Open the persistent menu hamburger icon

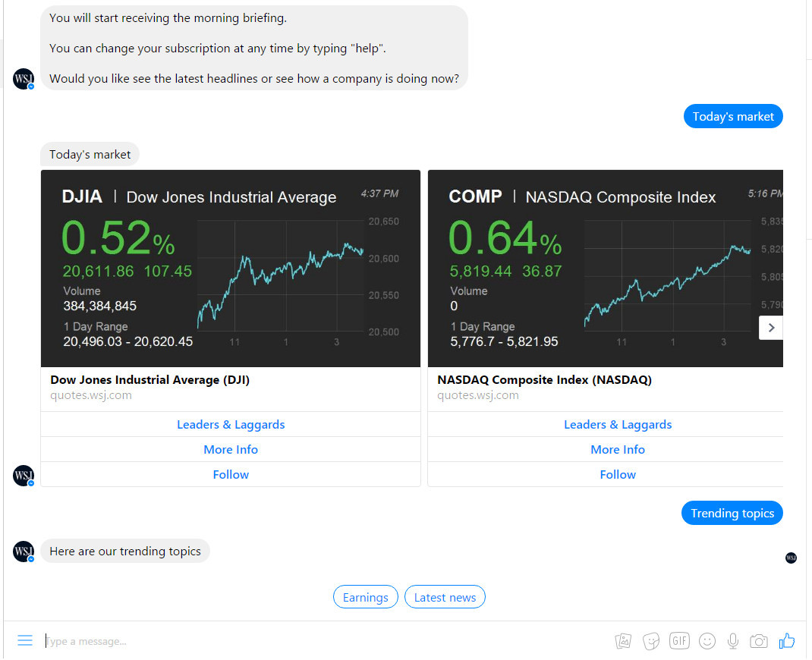coord(25,641)
